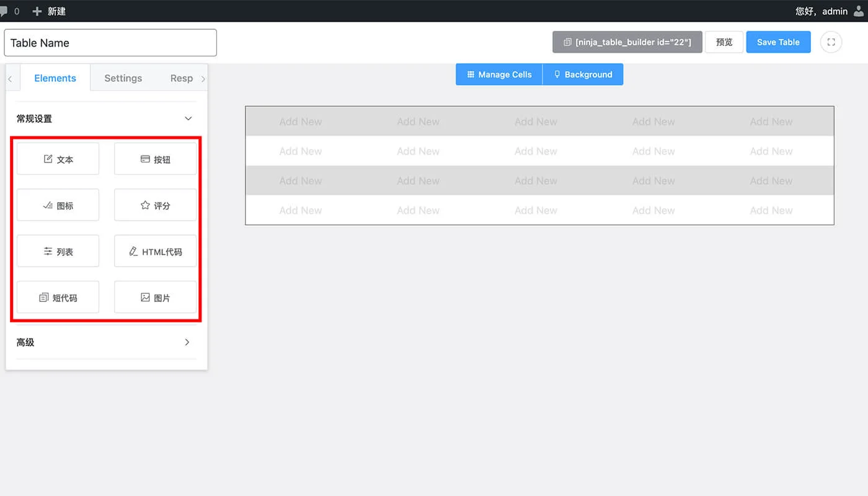Toggle fullscreen mode icon
The width and height of the screenshot is (868, 496).
click(x=831, y=42)
